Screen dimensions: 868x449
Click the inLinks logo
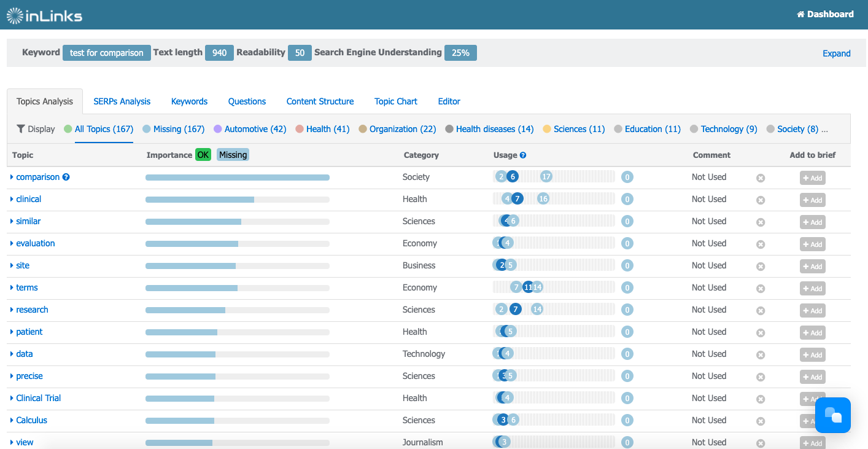point(44,15)
